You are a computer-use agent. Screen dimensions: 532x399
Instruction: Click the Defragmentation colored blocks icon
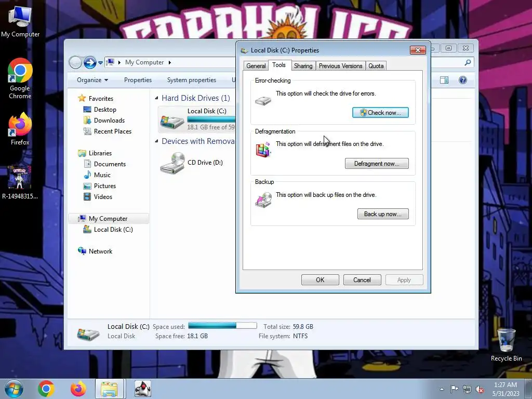(263, 150)
